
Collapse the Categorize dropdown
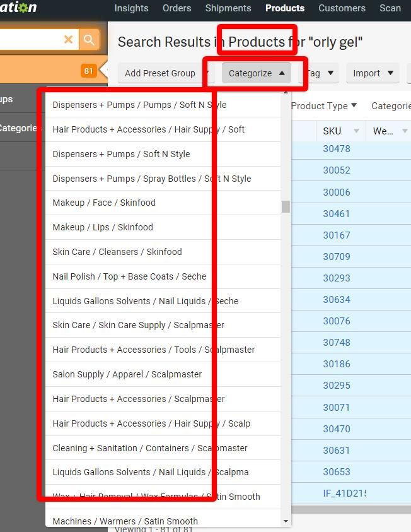point(256,73)
